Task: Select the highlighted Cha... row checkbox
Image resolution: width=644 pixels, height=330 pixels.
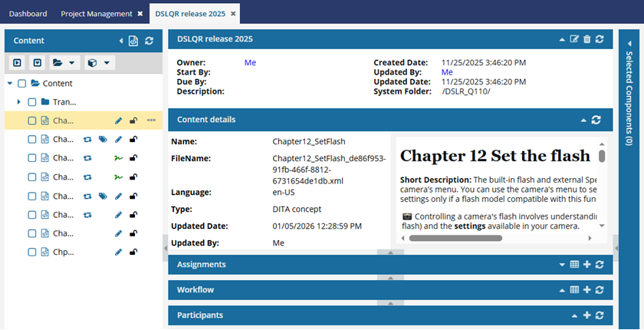Action: tap(32, 120)
